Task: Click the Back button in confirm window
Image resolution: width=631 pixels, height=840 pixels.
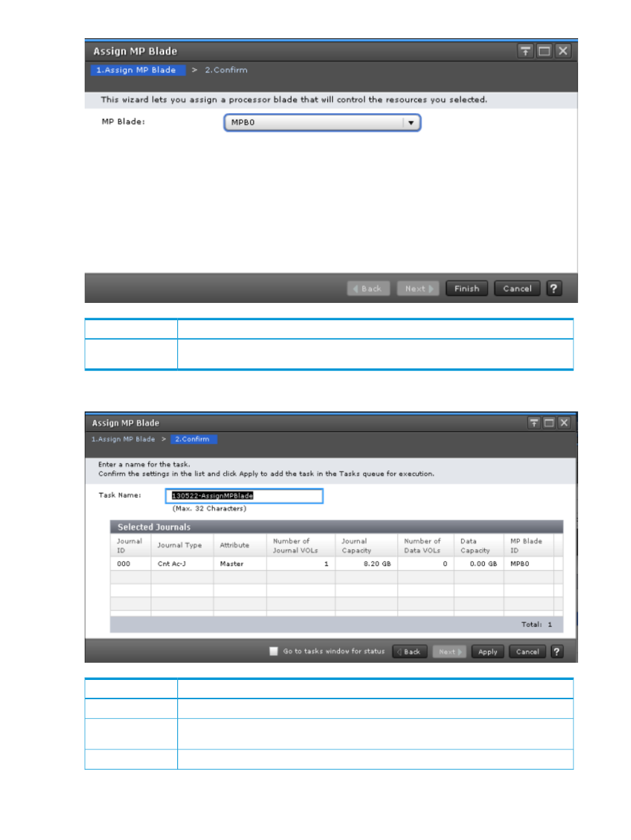Action: [410, 651]
